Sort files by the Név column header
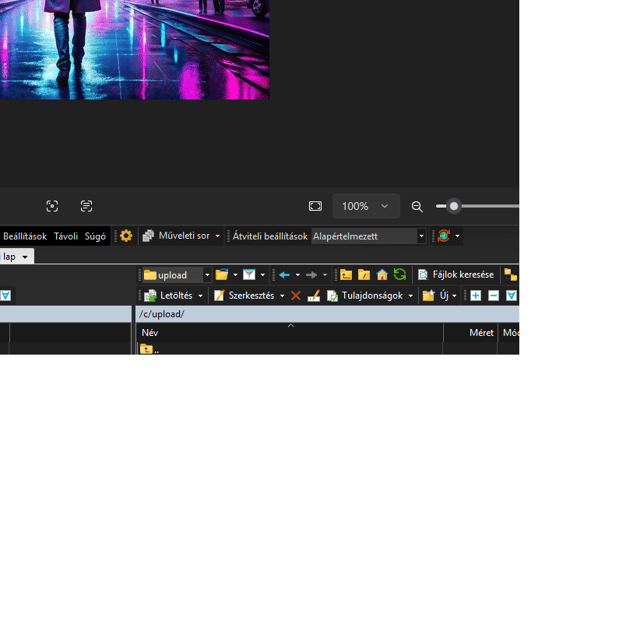Screen dimensions: 640x640 tap(150, 333)
